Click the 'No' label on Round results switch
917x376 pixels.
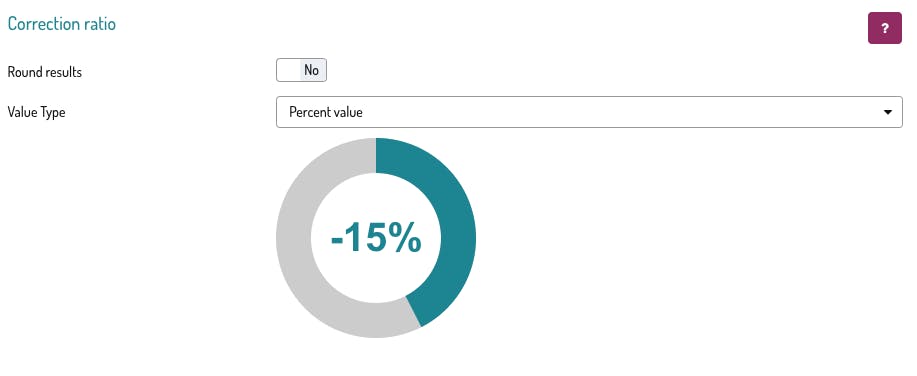click(x=311, y=70)
